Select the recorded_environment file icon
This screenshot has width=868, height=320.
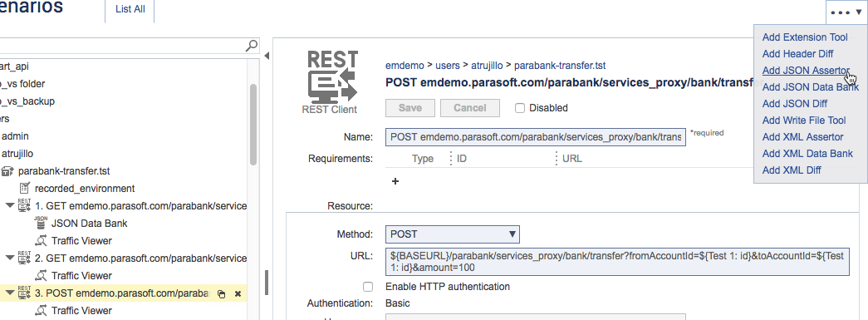[x=24, y=188]
